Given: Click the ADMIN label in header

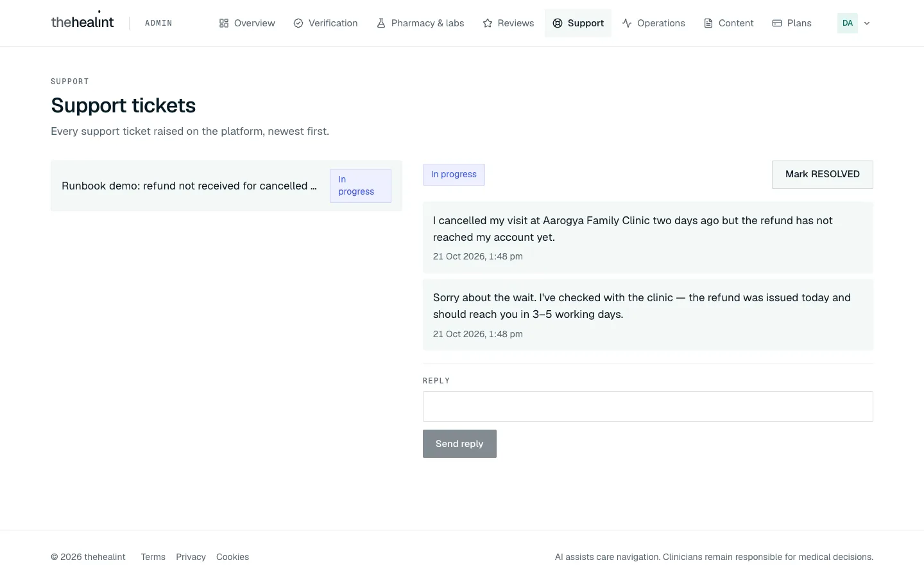Looking at the screenshot, I should point(158,23).
